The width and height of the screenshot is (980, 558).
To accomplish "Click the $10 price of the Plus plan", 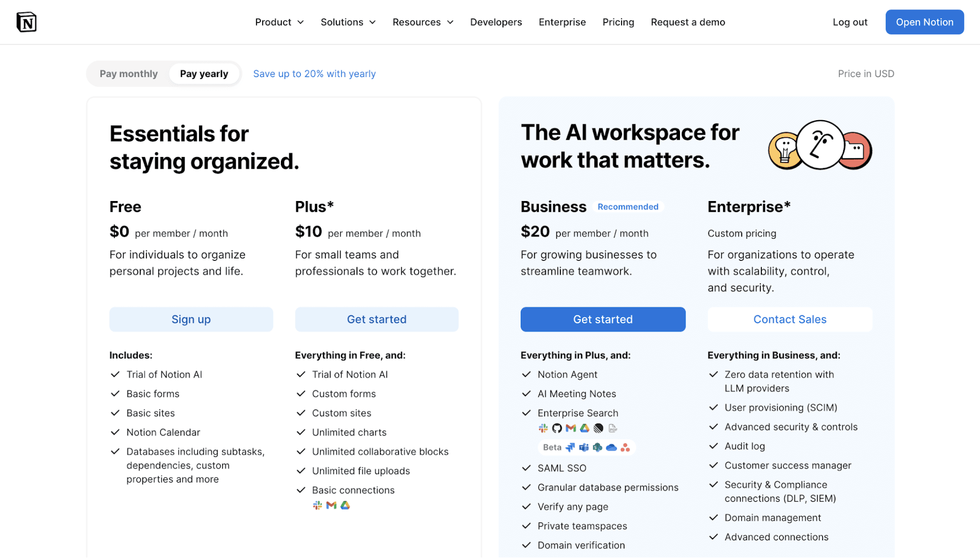I will [x=308, y=231].
